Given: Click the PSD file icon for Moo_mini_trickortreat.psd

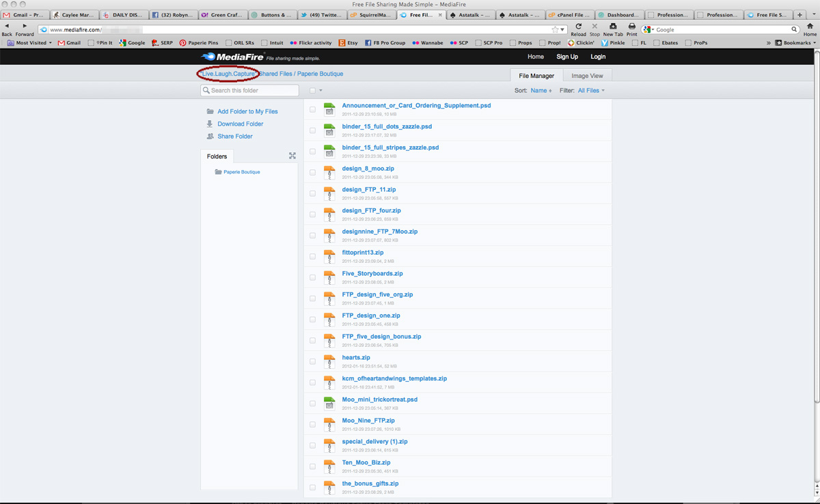Looking at the screenshot, I should pos(329,403).
